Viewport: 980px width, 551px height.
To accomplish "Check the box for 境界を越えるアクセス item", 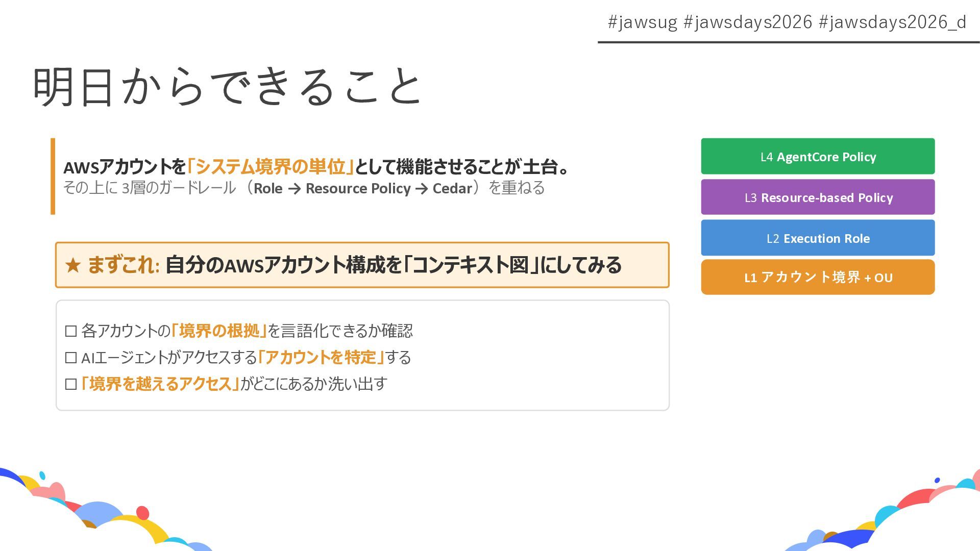I will [71, 384].
